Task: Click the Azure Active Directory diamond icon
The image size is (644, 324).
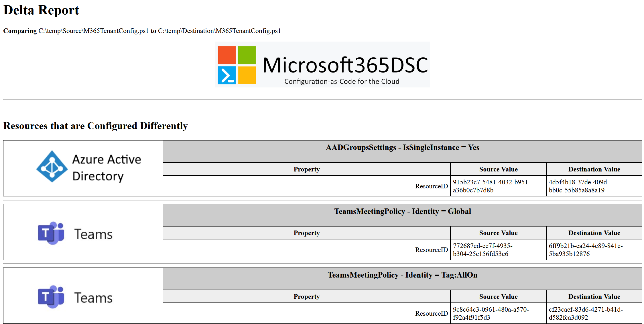Action: pos(52,166)
